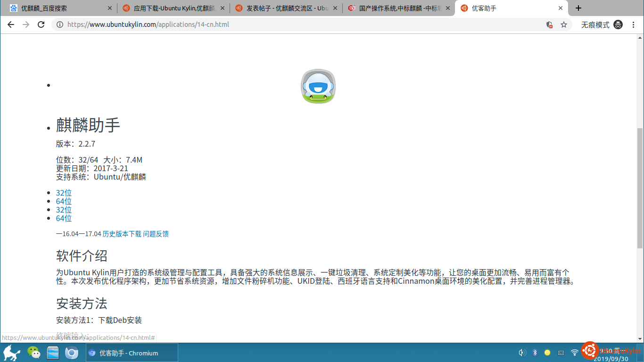This screenshot has width=644, height=362.
Task: Open a new tab with the plus button
Action: [x=578, y=8]
